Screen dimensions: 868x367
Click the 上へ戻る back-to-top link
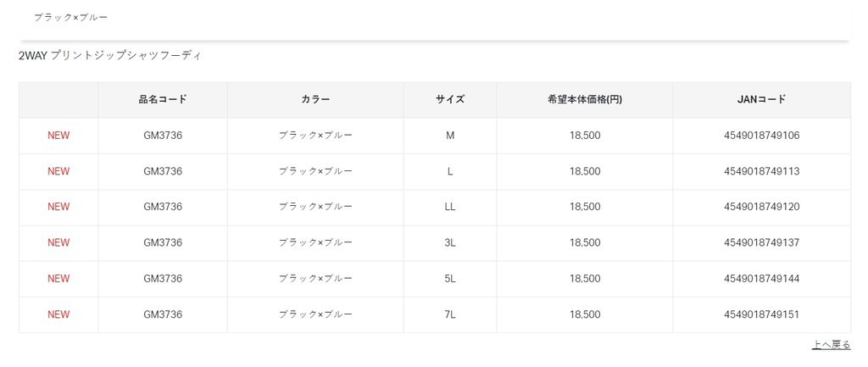[831, 345]
